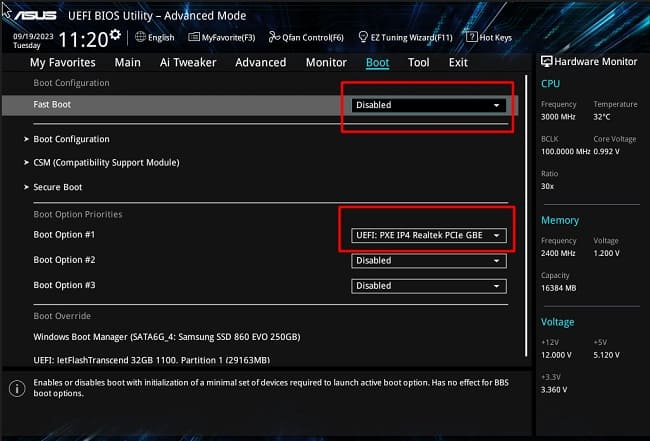
Task: Open Boot Option #1 dropdown
Action: pyautogui.click(x=429, y=235)
